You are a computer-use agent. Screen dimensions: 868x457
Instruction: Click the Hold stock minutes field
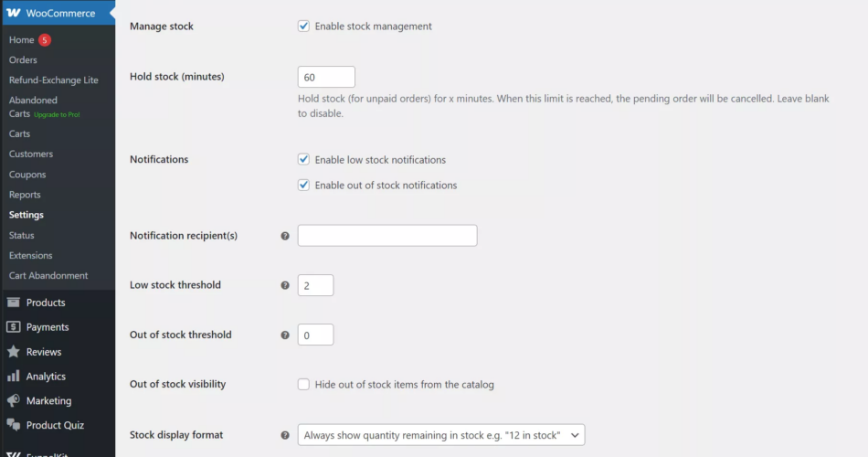(326, 78)
